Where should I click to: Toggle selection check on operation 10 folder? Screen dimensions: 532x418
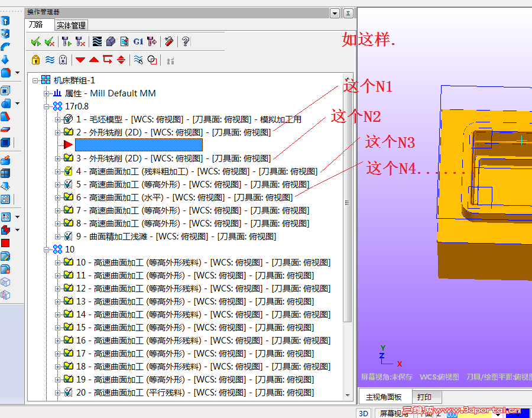click(x=68, y=263)
